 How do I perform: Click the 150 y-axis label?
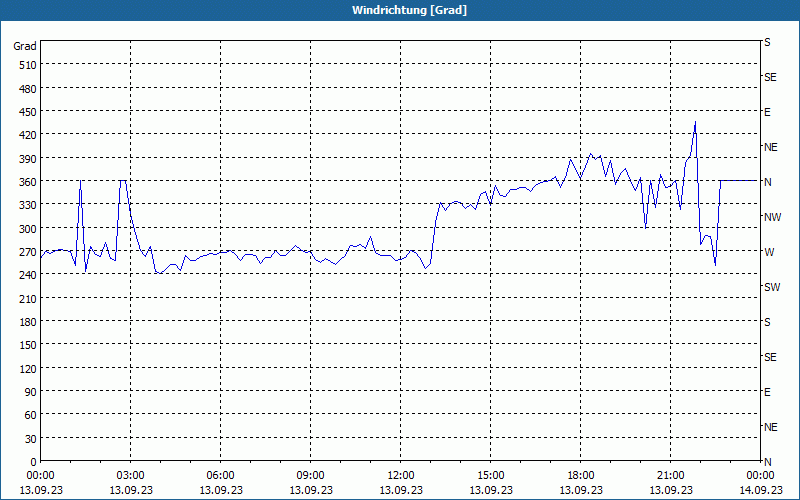coord(28,345)
